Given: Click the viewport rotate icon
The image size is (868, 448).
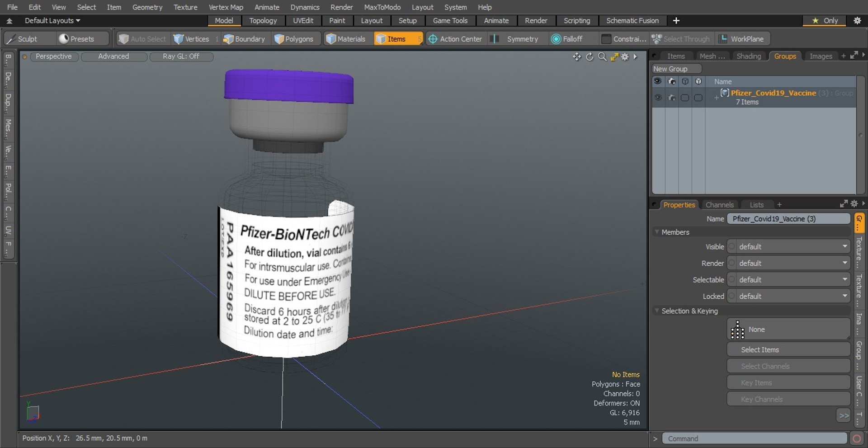Looking at the screenshot, I should tap(590, 57).
